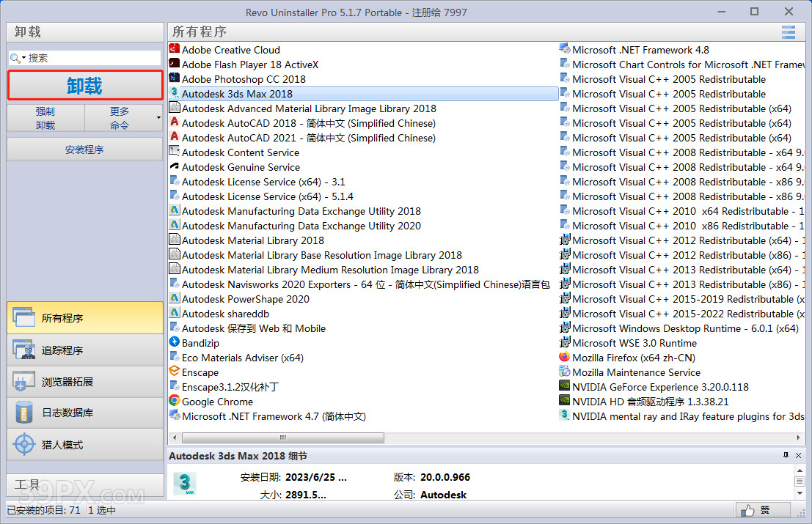
Task: Click the NVIDIA GeForce Experience icon
Action: pos(565,386)
